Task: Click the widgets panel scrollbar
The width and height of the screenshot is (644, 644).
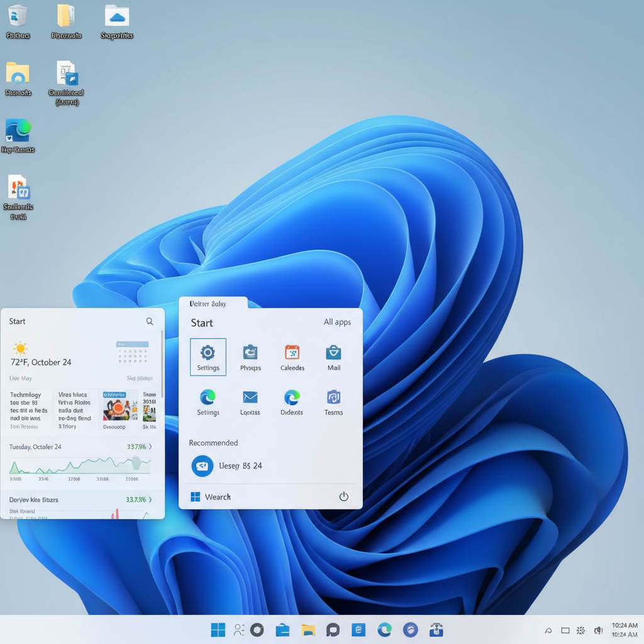Action: 162,364
